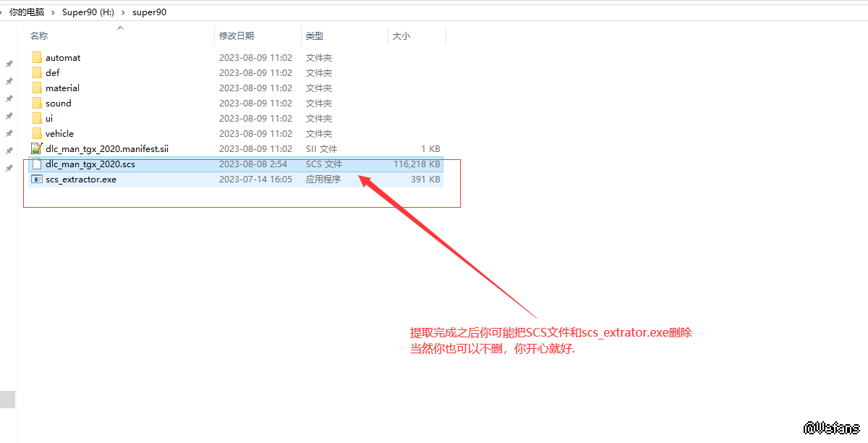This screenshot has width=868, height=443.
Task: Select the material folder icon
Action: (37, 88)
